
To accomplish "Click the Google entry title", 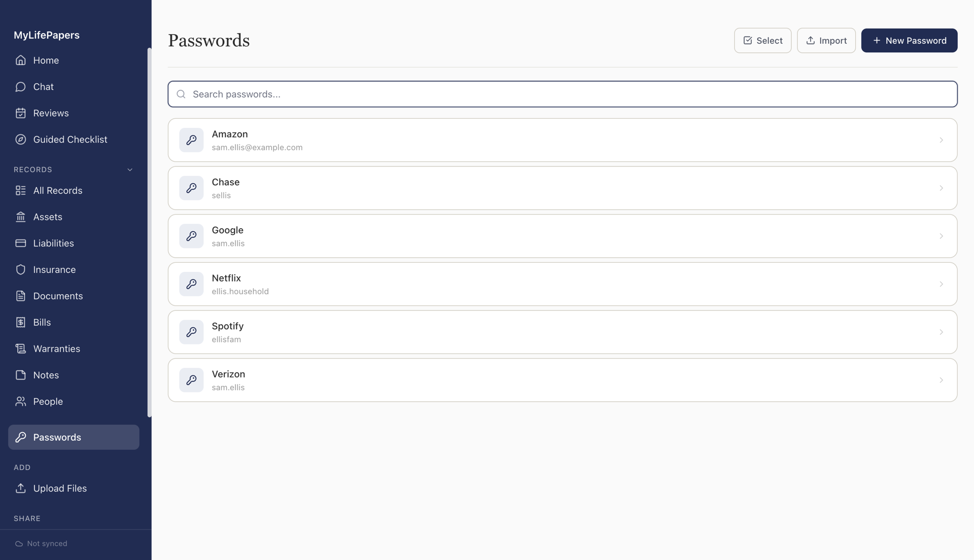I will tap(228, 230).
